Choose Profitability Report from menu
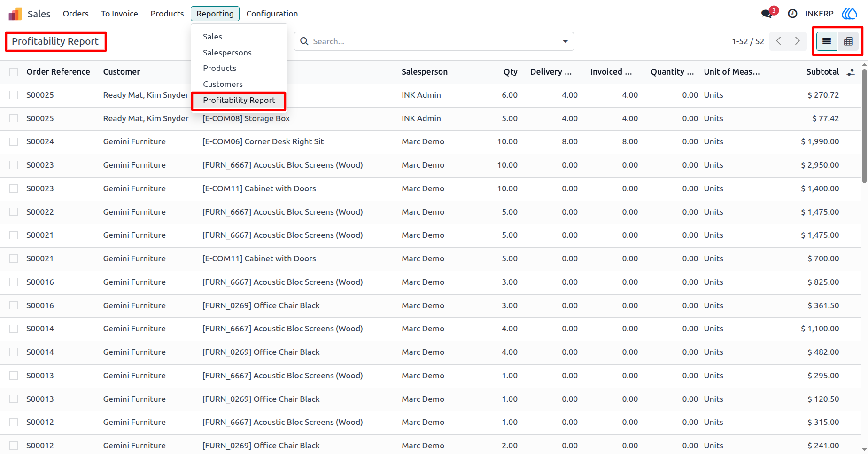Viewport: 868px width, 454px height. pos(239,100)
